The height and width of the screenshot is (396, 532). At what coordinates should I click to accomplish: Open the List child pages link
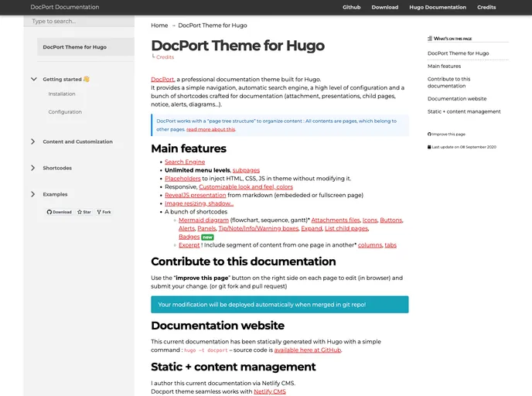[x=346, y=228]
